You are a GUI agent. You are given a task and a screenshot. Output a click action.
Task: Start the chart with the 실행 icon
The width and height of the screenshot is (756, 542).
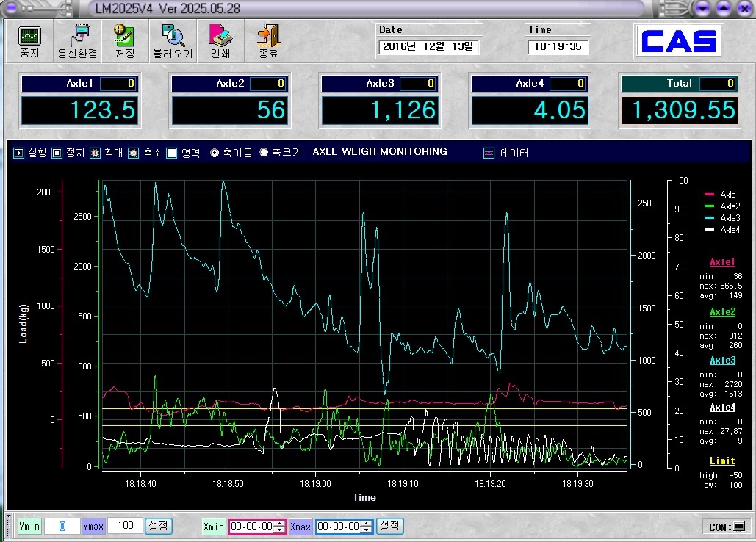pyautogui.click(x=18, y=153)
